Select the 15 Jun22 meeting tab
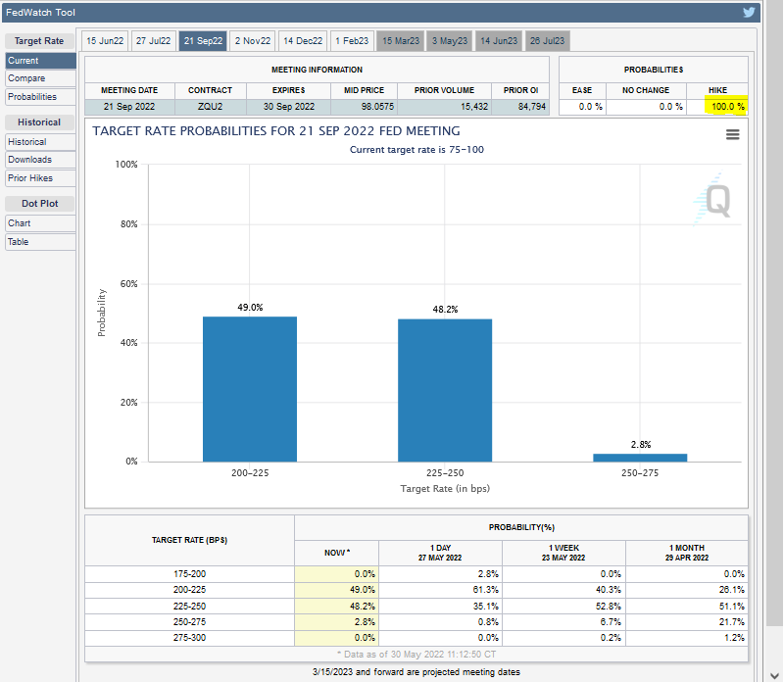784x682 pixels. pyautogui.click(x=105, y=41)
